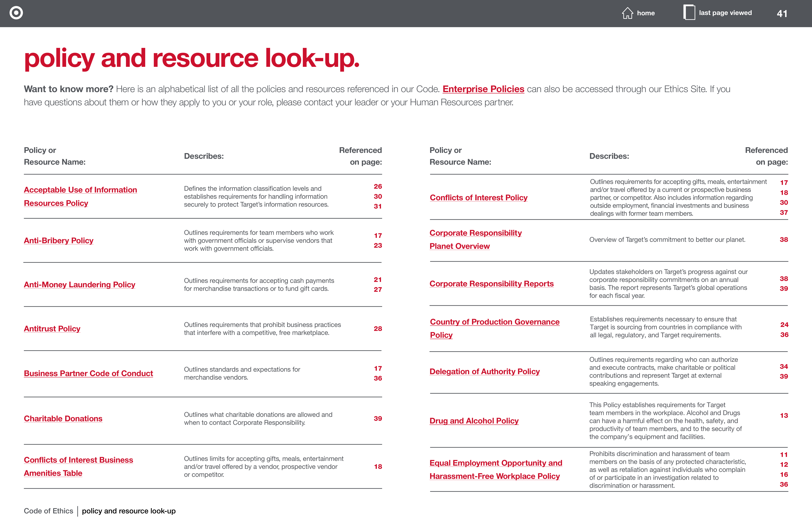Jump to page 18 for Business Amenities Table
812x525 pixels.
(x=378, y=467)
